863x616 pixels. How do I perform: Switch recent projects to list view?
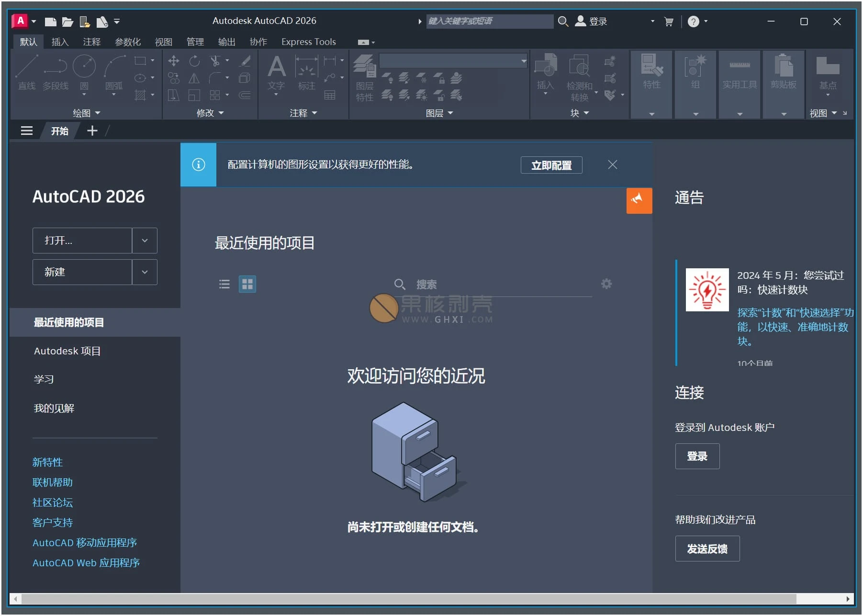point(224,285)
